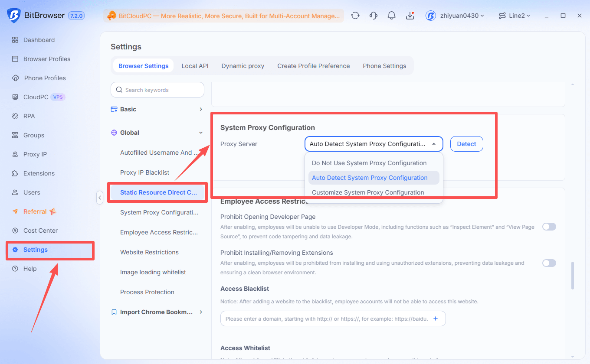Switch to the Local API tab
The image size is (590, 364).
[195, 66]
